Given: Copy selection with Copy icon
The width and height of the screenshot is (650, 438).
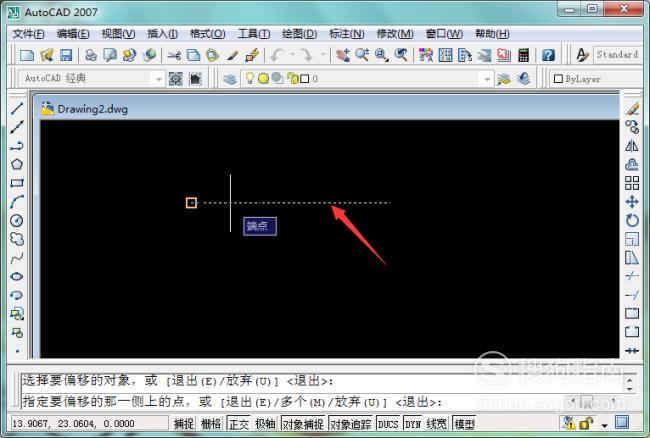Looking at the screenshot, I should [x=193, y=55].
